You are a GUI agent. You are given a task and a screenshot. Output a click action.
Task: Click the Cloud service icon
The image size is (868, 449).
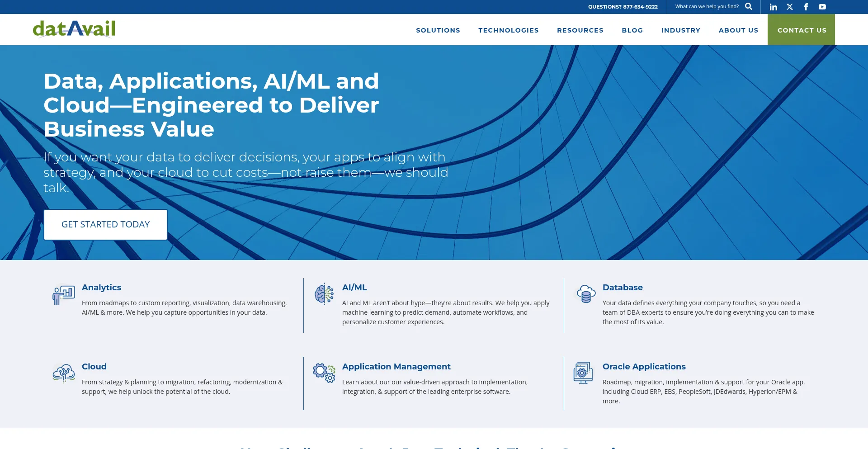click(64, 373)
